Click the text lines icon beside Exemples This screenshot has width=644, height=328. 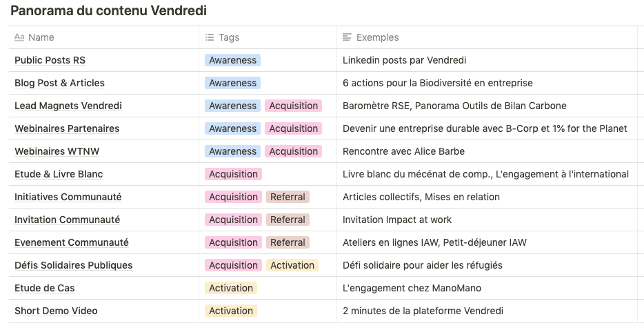click(x=348, y=37)
